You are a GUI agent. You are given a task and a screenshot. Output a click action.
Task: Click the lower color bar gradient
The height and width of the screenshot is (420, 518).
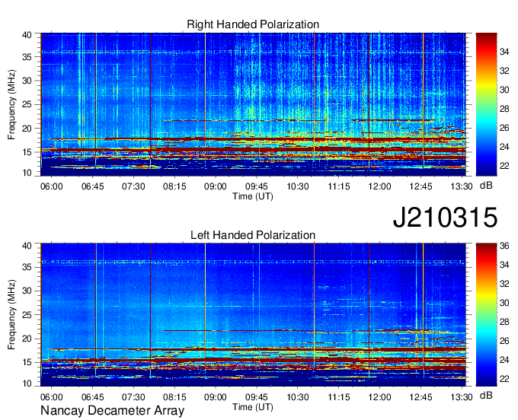[x=486, y=315]
